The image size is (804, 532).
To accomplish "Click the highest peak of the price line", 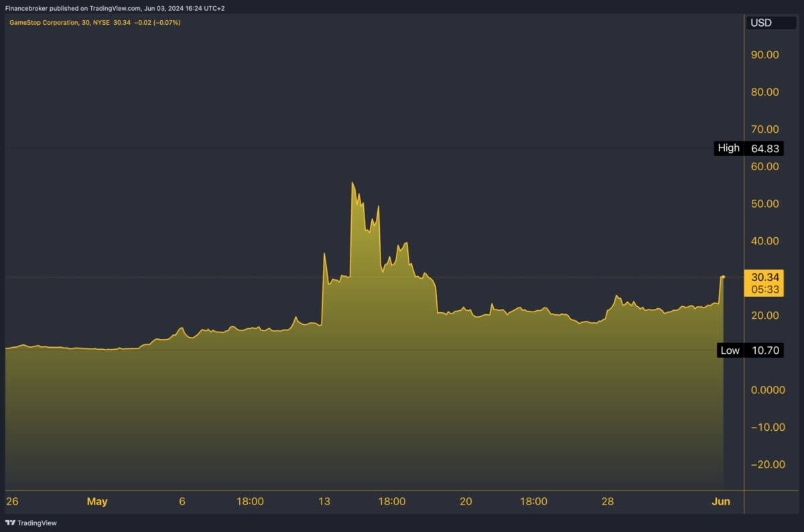I will (352, 183).
